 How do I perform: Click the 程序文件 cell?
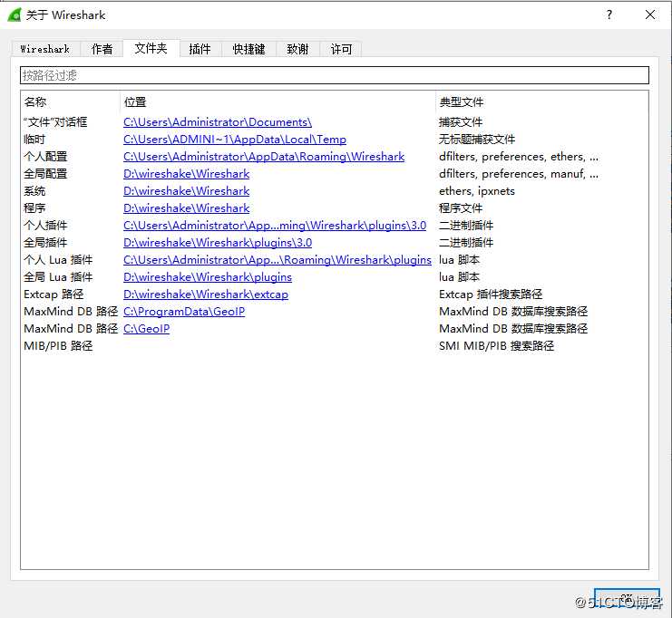pos(461,208)
